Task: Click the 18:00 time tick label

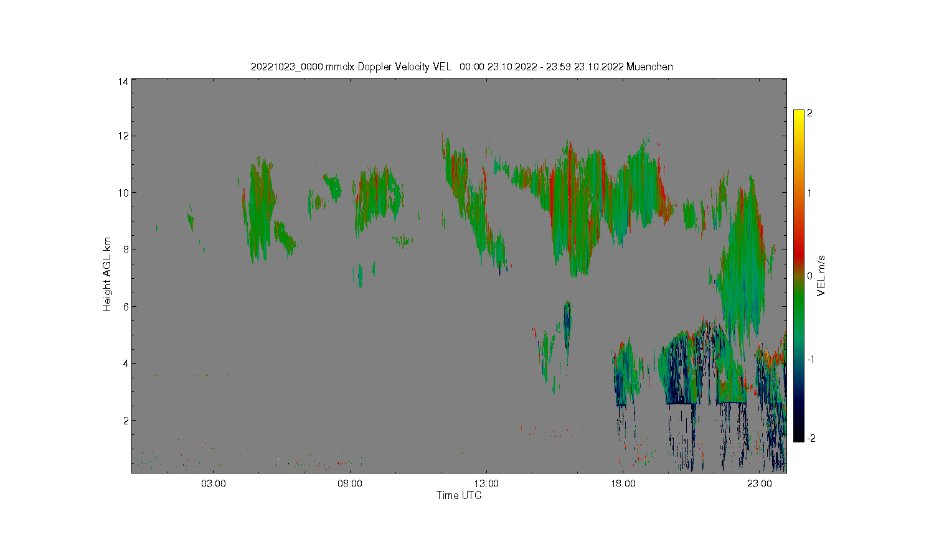Action: (623, 483)
